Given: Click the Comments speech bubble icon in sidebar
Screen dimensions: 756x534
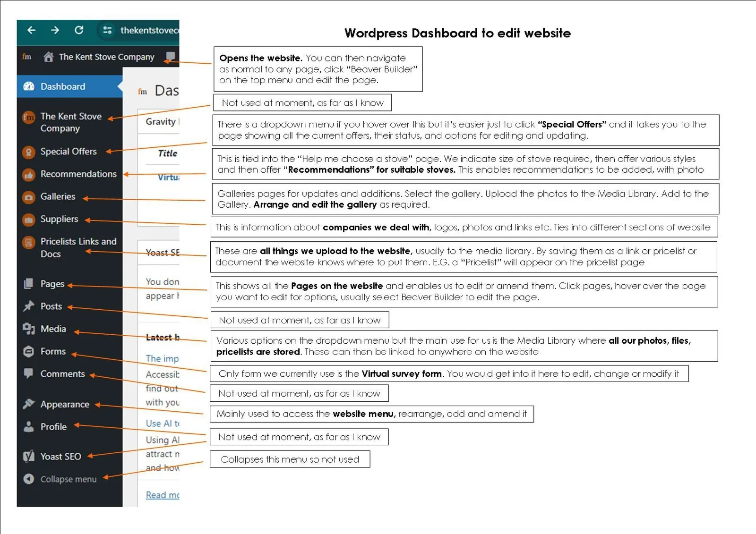Looking at the screenshot, I should (29, 373).
